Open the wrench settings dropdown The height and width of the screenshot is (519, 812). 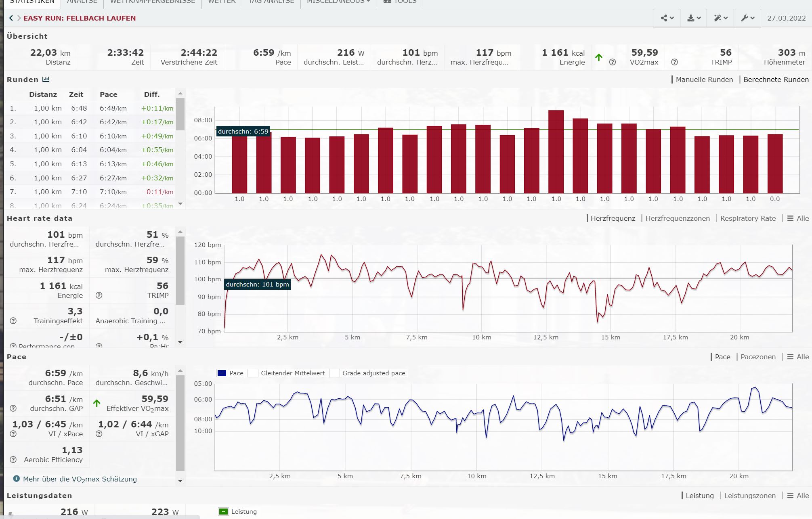tap(747, 18)
